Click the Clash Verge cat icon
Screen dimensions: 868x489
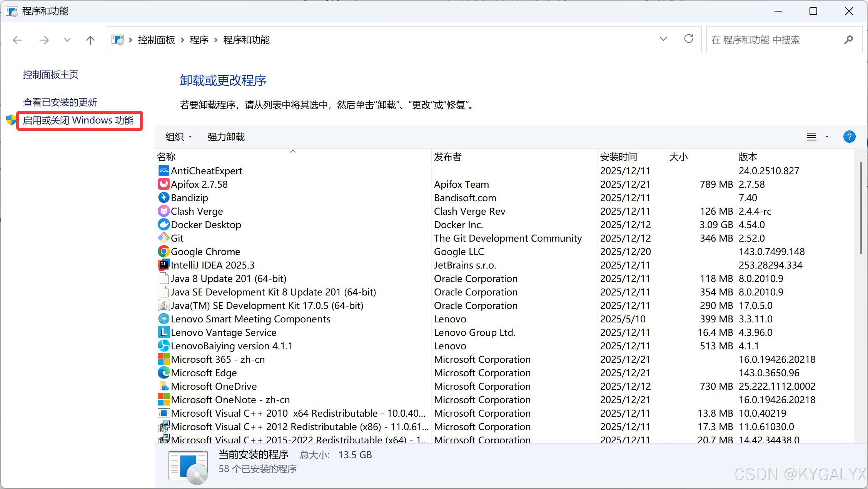(x=164, y=211)
